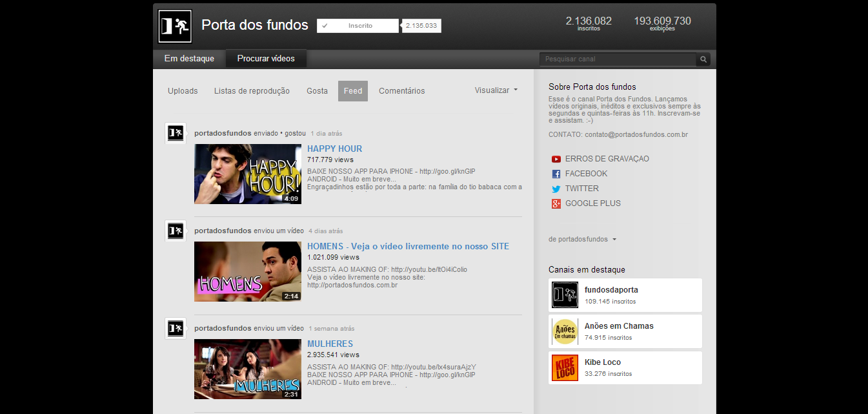Open the Kibe Loco channel avatar

coord(565,367)
